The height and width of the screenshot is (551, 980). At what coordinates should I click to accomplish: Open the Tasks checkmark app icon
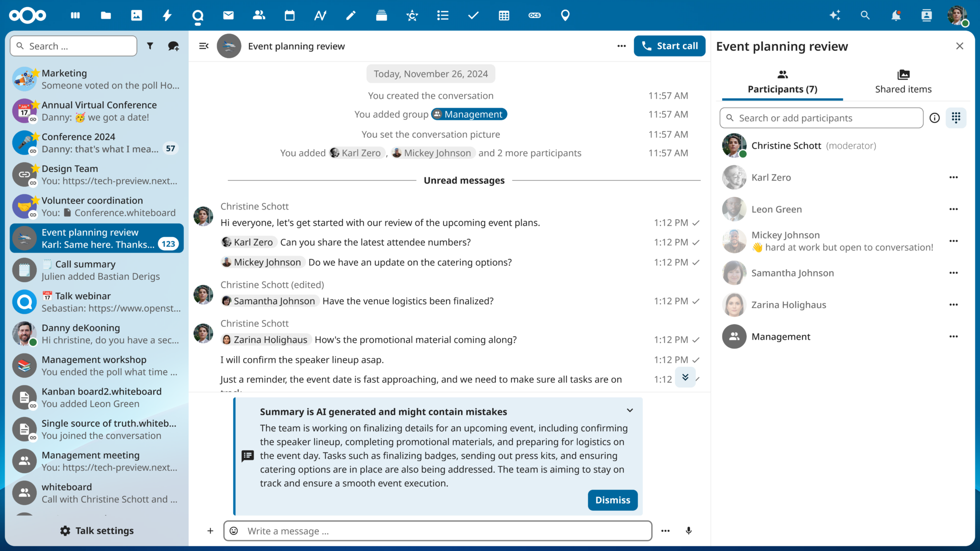pyautogui.click(x=473, y=15)
